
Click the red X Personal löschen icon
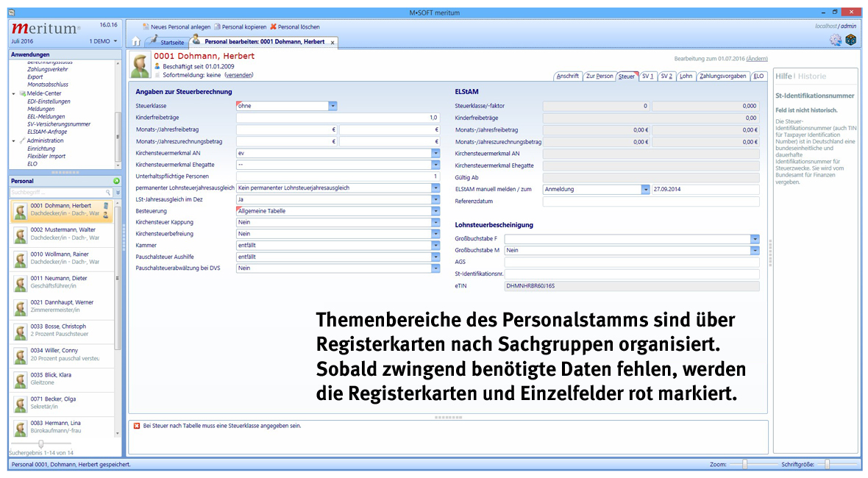coord(273,26)
